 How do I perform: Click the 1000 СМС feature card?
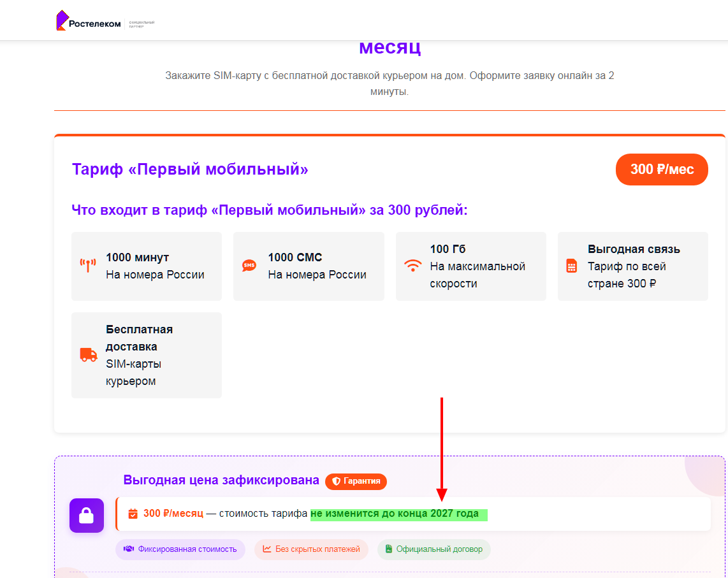[x=309, y=266]
